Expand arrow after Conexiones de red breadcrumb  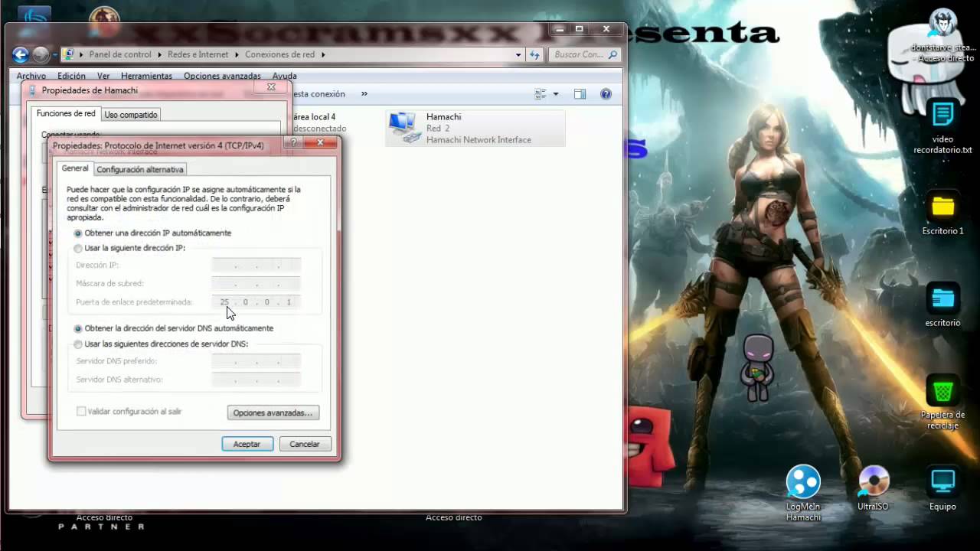point(323,54)
